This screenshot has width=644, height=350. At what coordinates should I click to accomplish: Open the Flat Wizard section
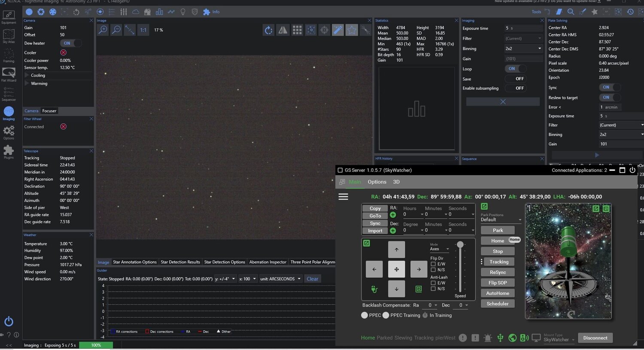[x=9, y=75]
